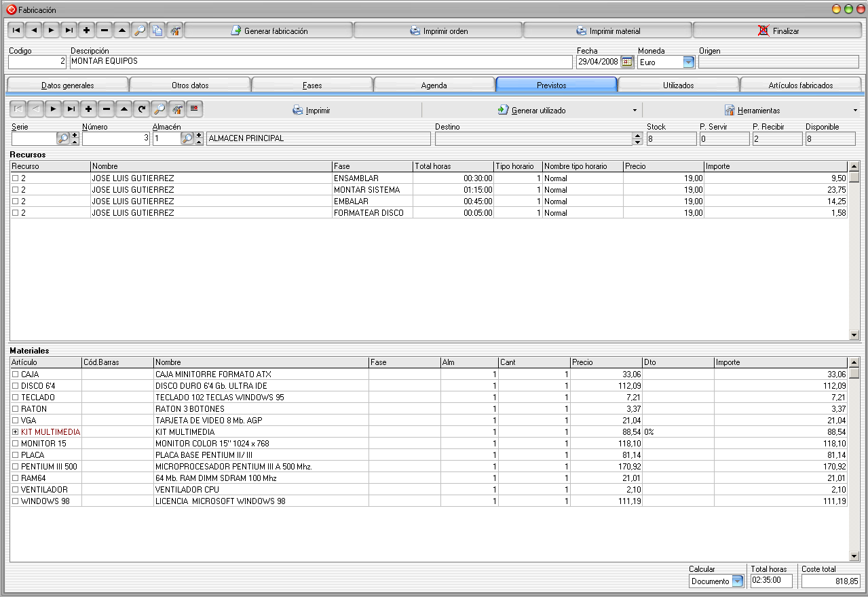Click the magnifier lookup beside Almacén field

pyautogui.click(x=187, y=138)
